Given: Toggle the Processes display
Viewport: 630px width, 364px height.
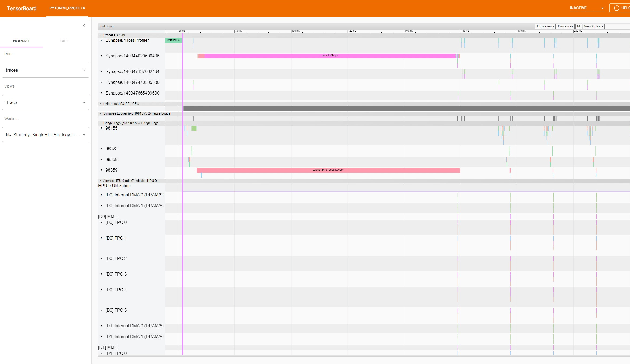Looking at the screenshot, I should [565, 26].
